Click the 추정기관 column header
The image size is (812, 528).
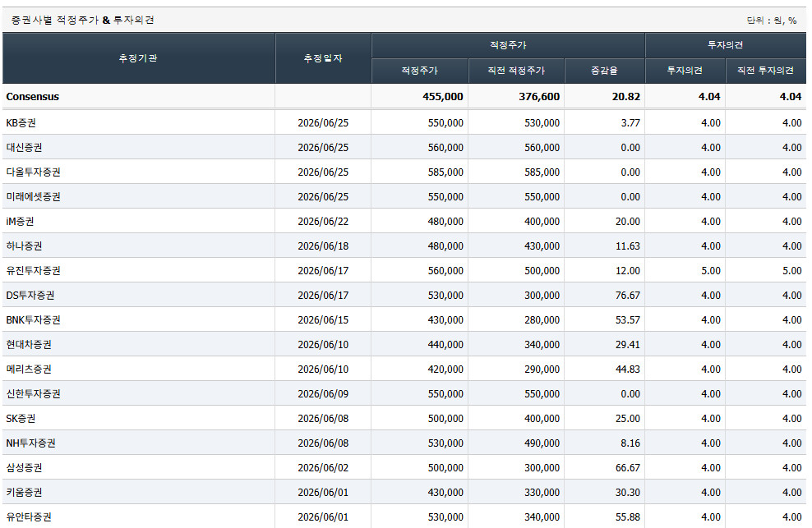[x=138, y=58]
